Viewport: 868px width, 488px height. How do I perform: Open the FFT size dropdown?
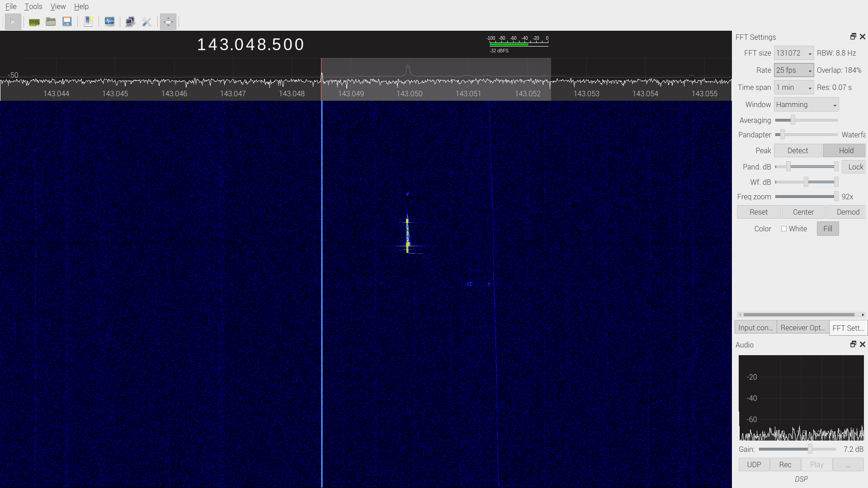[x=794, y=53]
